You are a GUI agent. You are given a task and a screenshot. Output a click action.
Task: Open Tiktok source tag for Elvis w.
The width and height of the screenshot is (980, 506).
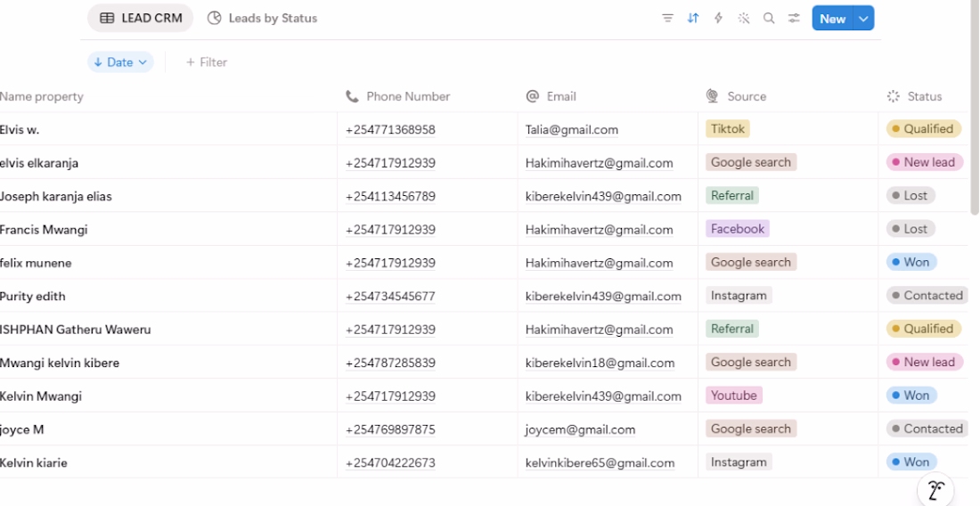tap(728, 128)
